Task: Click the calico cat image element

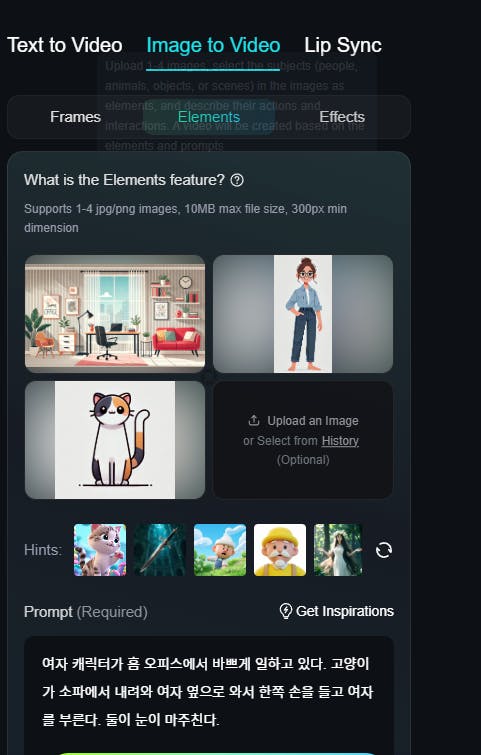Action: click(x=115, y=440)
